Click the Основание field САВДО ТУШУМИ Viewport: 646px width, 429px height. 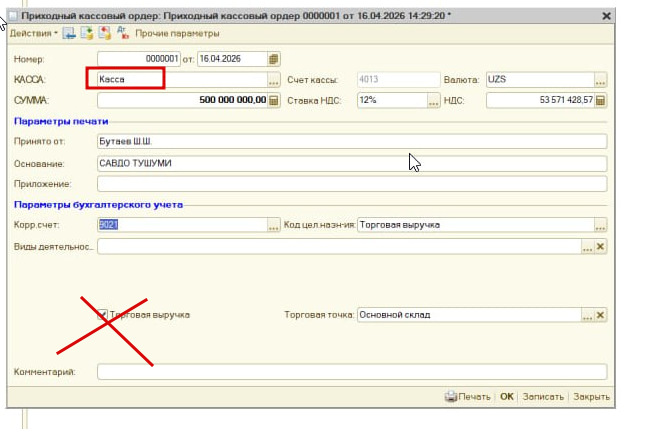[352, 164]
